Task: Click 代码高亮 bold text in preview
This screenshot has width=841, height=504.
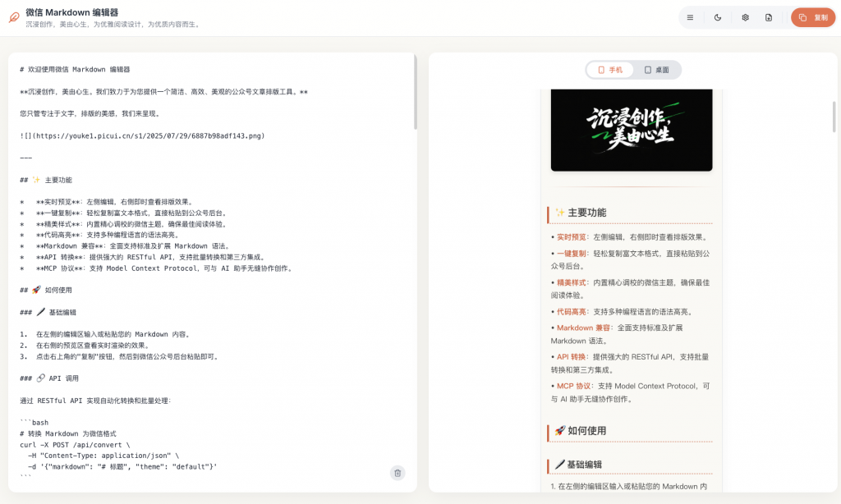Action: click(x=572, y=312)
